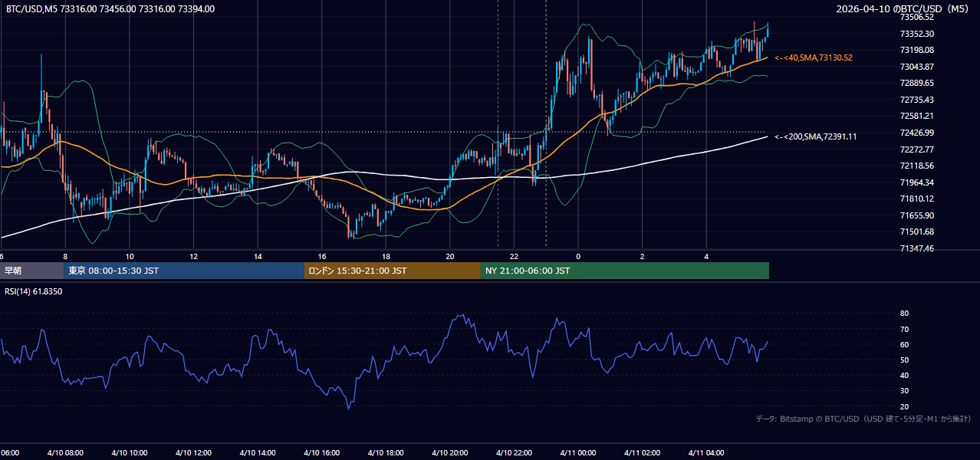Click RSI scale value 30
This screenshot has height=460, width=980.
coord(904,391)
